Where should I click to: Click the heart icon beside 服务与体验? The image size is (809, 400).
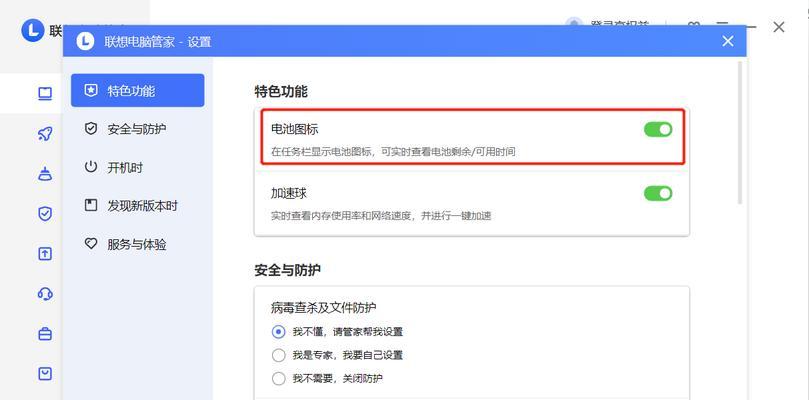coord(91,244)
